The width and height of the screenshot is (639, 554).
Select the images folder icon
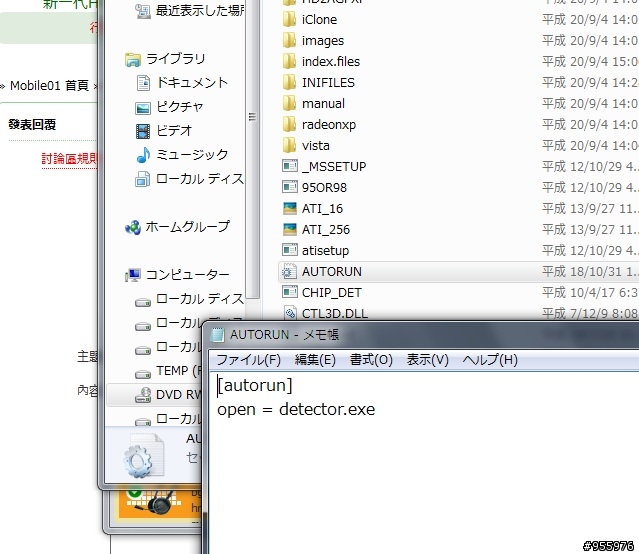point(289,40)
